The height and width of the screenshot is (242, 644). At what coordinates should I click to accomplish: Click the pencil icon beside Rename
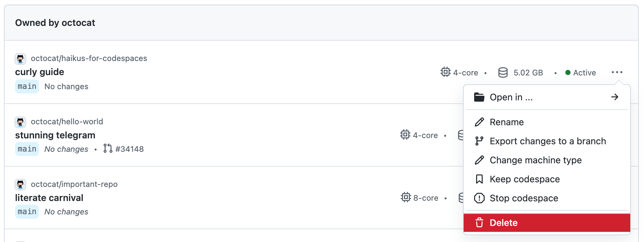479,122
